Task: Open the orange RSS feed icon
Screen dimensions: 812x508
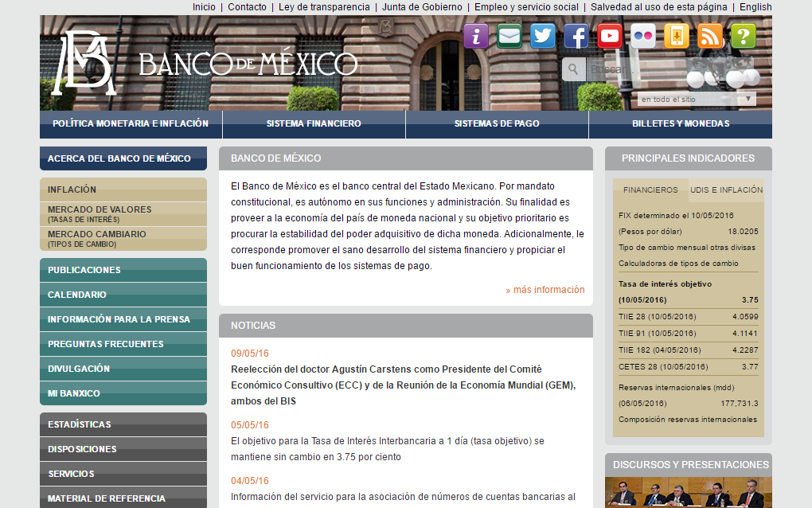Action: click(x=710, y=37)
